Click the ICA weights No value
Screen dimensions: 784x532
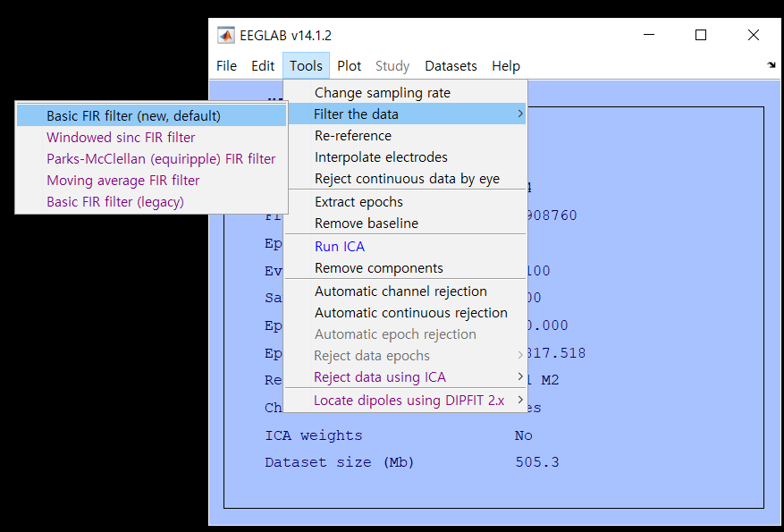tap(524, 435)
